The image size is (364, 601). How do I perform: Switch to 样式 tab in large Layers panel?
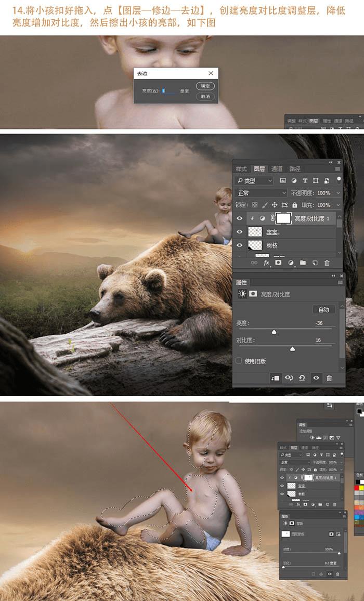(241, 169)
